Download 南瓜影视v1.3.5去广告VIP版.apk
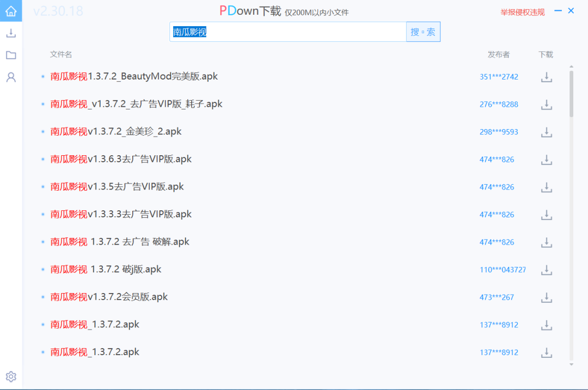This screenshot has width=588, height=390. (547, 187)
